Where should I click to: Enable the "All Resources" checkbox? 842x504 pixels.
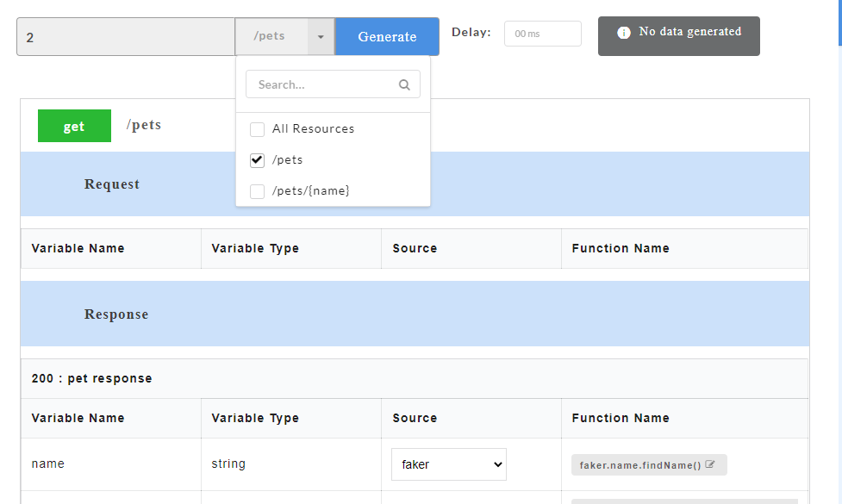257,128
